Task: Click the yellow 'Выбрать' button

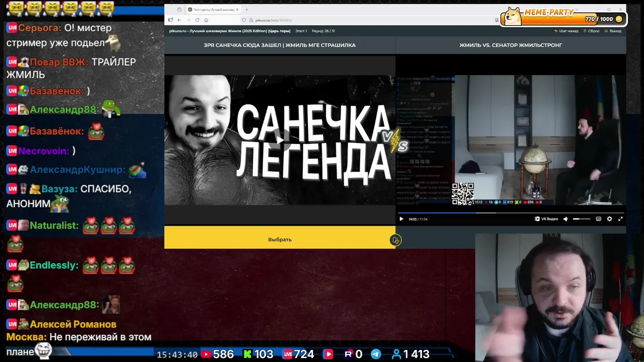Action: click(280, 239)
